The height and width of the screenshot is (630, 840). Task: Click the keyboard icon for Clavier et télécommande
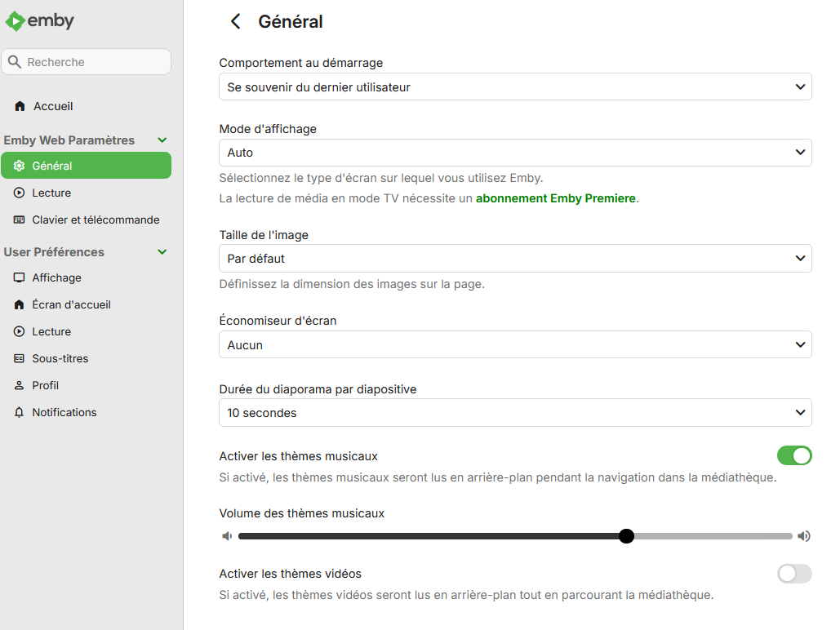point(20,220)
